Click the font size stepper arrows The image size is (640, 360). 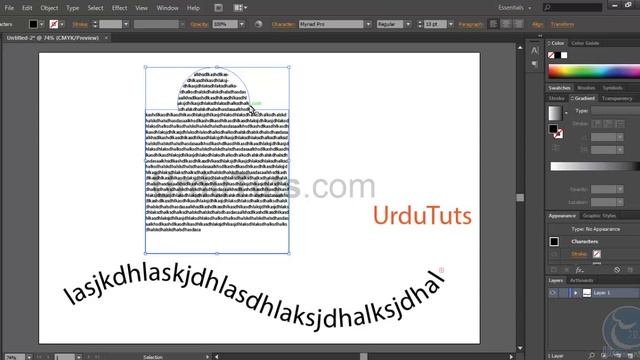[x=420, y=24]
